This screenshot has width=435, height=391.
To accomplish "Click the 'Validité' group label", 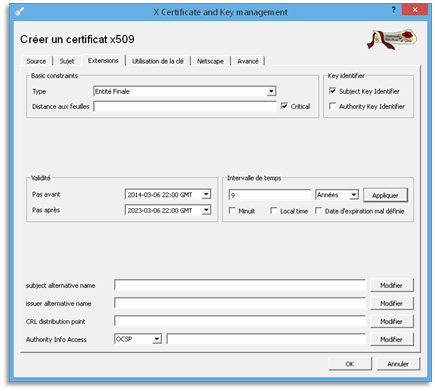I will coord(41,178).
